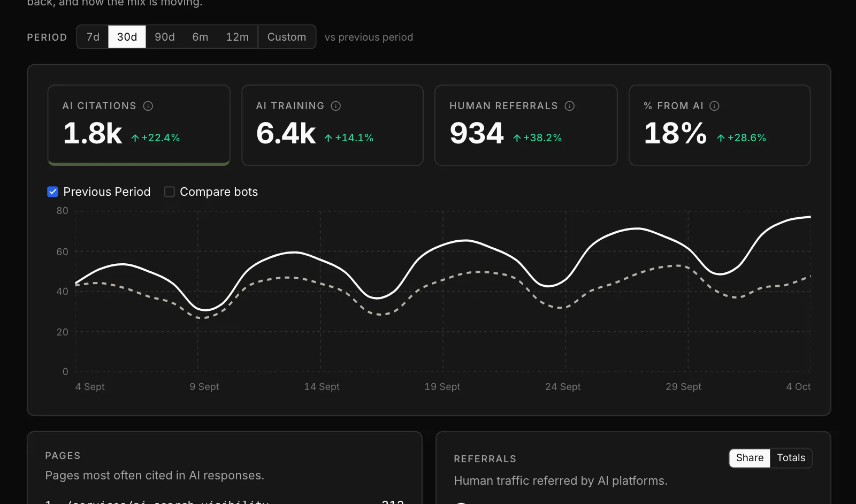The height and width of the screenshot is (504, 856).
Task: Open the AI Citations info tooltip icon
Action: 148,106
